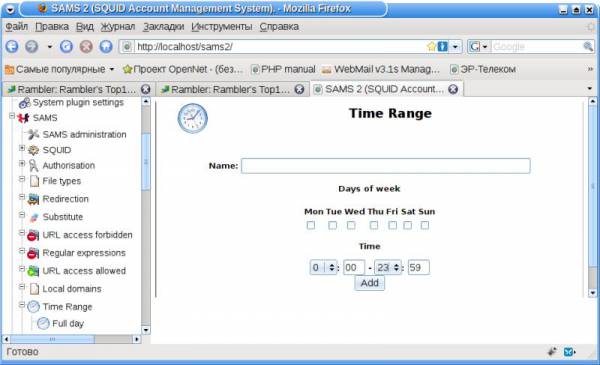This screenshot has height=365, width=600.
Task: Click the status bar tool icon beside Firefox add-on
Action: 552,351
